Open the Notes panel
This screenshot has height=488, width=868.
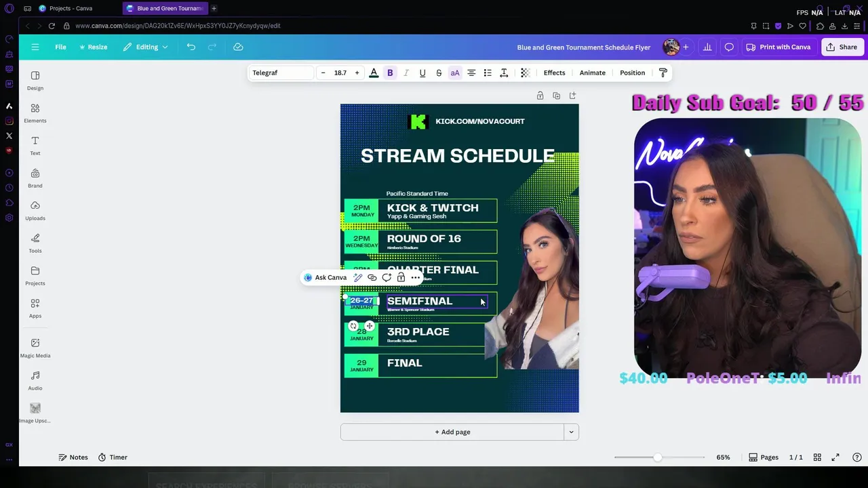coord(73,457)
